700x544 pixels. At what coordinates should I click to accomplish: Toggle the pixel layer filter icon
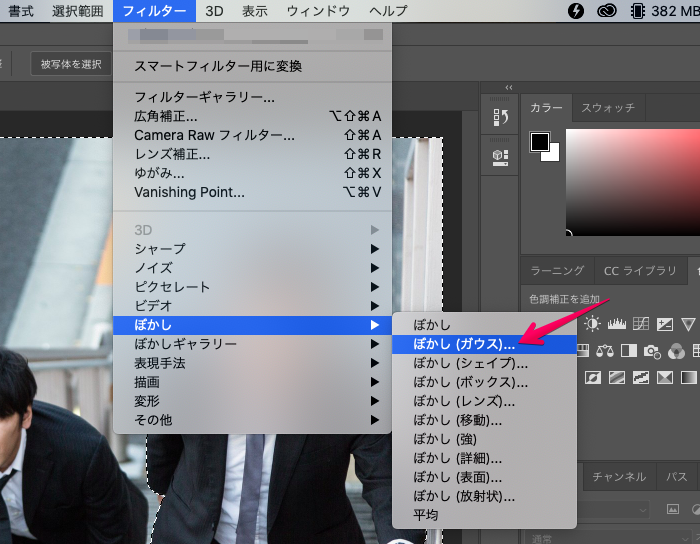tap(673, 510)
